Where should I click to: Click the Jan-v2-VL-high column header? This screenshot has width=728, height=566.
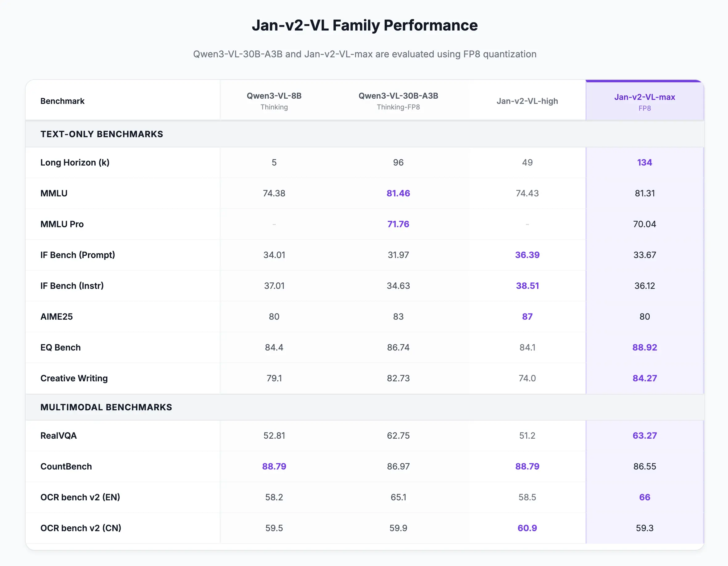point(527,101)
